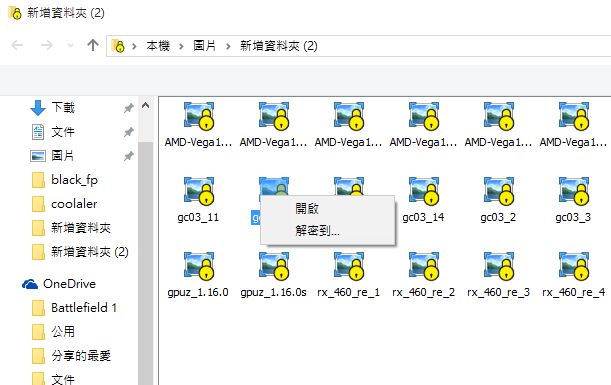The image size is (611, 385).
Task: Go forward with the right arrow
Action: [47, 46]
